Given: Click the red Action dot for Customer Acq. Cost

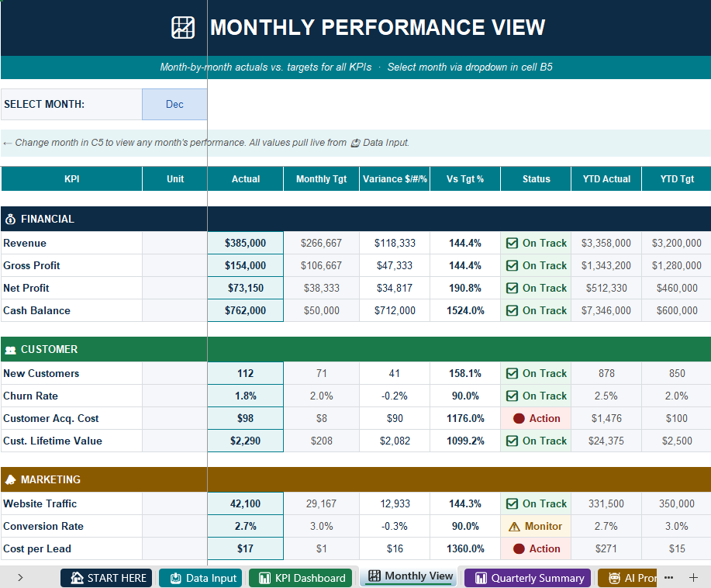Looking at the screenshot, I should tap(519, 418).
